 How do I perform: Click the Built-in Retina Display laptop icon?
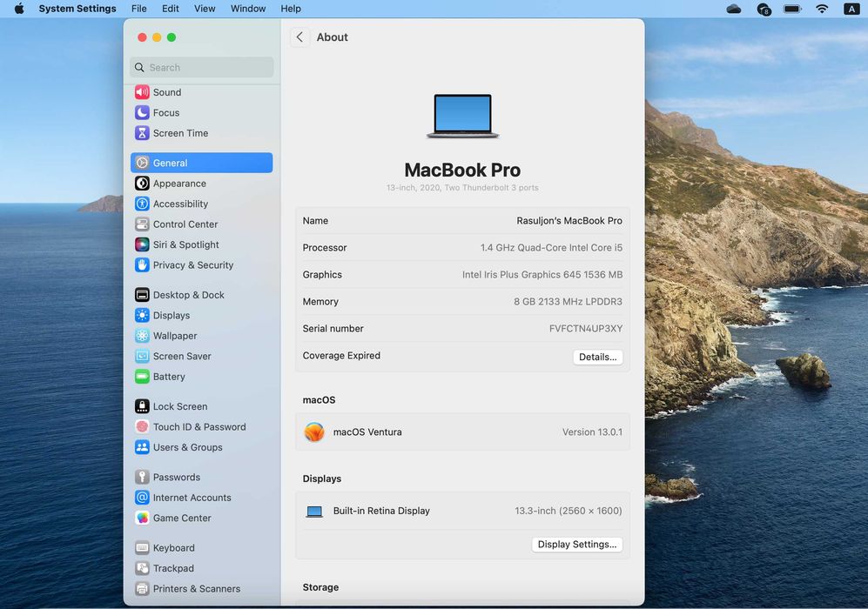click(314, 512)
